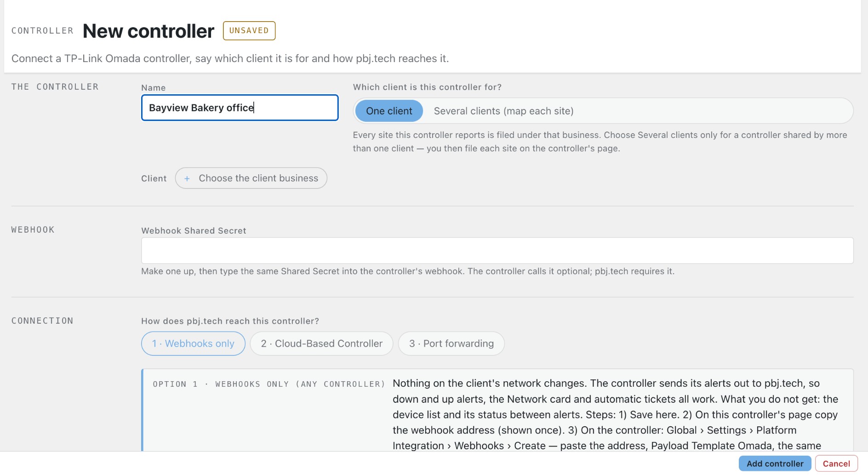The height and width of the screenshot is (475, 868).
Task: Click the OPTION 1 · WEBHOOKS ONLY label
Action: tap(269, 384)
